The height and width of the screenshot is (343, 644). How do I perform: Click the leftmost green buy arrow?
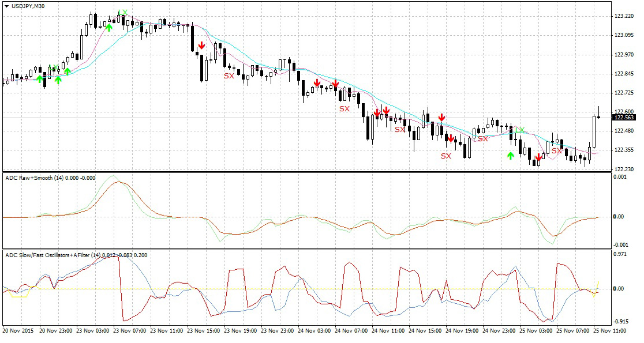pyautogui.click(x=39, y=78)
